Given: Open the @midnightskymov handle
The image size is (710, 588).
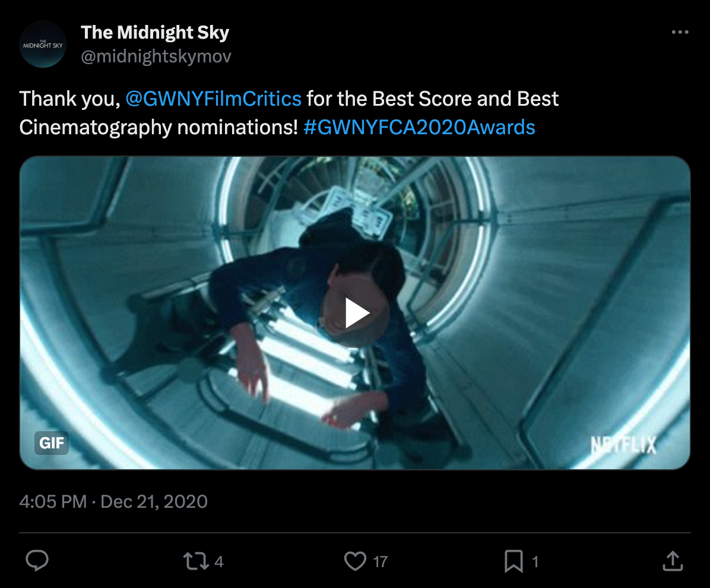Looking at the screenshot, I should tap(156, 56).
